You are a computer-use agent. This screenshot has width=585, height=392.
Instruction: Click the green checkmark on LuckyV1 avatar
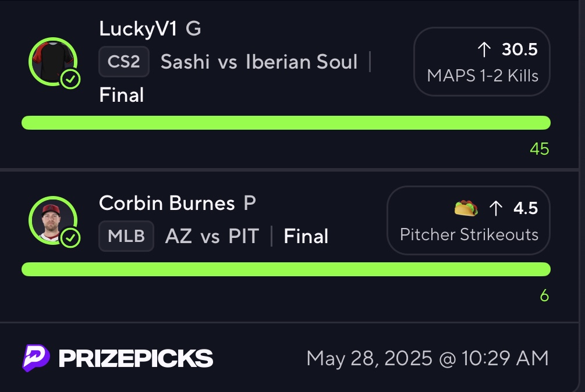(x=70, y=79)
